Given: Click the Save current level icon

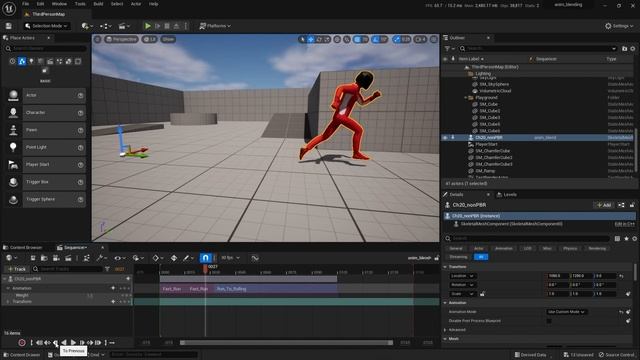Looking at the screenshot, I should click(x=9, y=26).
